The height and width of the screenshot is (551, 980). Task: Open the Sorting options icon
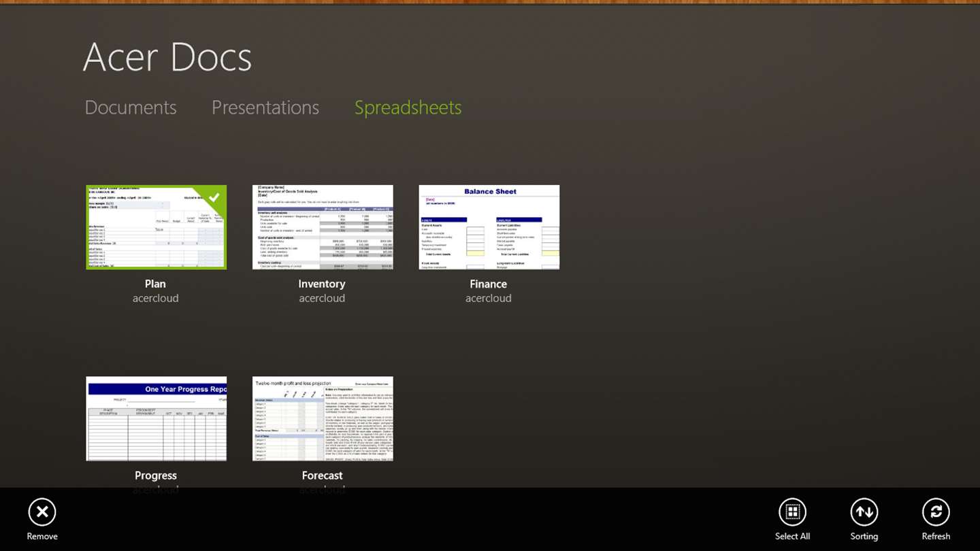(864, 512)
